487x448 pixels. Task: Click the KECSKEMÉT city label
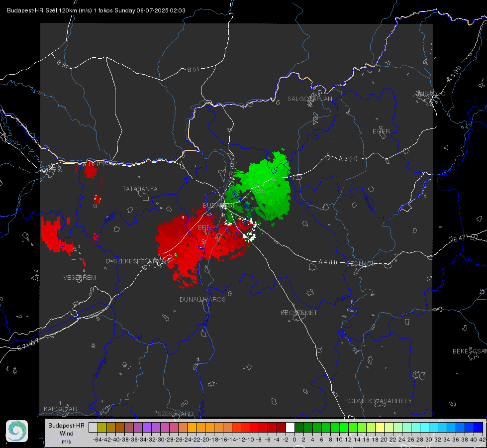299,313
